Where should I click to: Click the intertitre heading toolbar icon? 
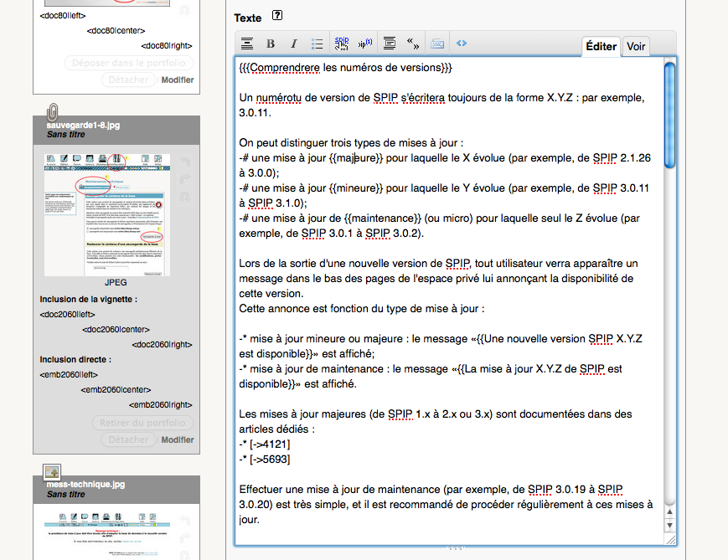(247, 44)
